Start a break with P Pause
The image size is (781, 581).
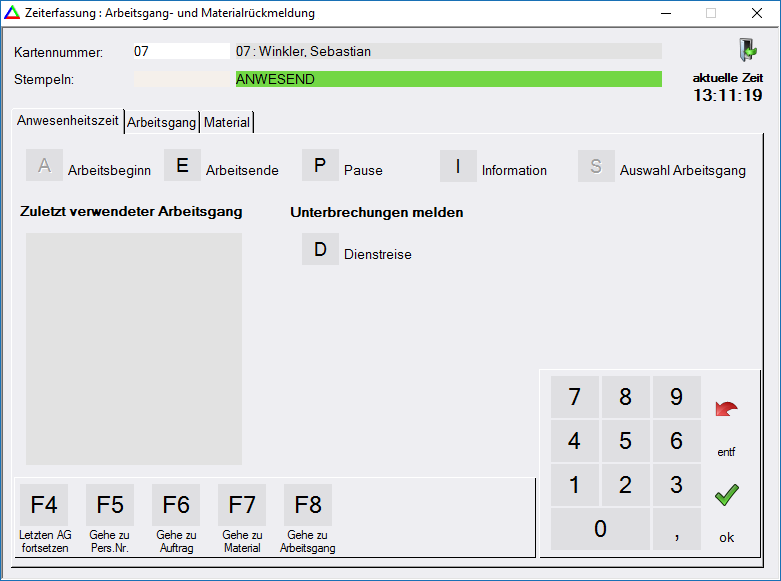pos(320,166)
